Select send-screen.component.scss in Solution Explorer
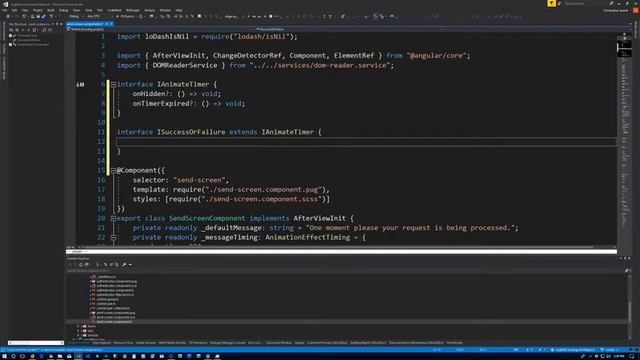This screenshot has width=640, height=360. coord(116,317)
